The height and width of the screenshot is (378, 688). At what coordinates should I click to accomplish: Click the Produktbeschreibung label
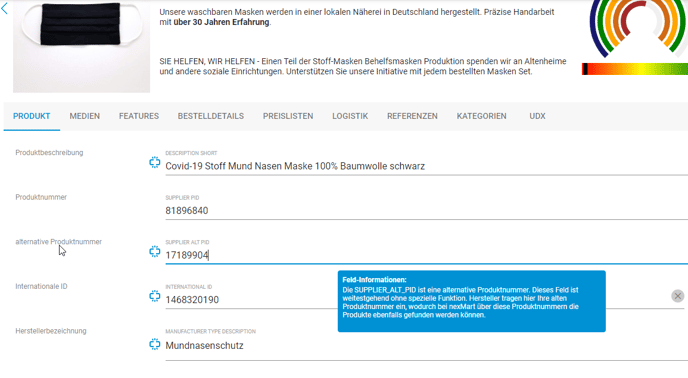(49, 153)
